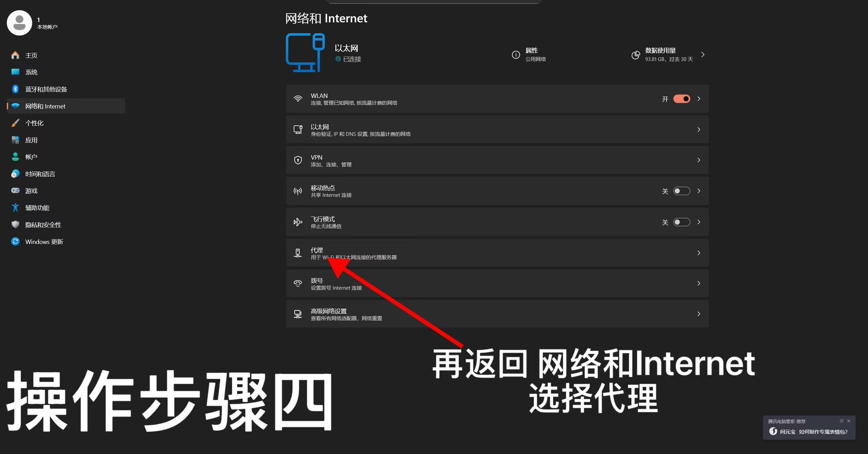Select the Windows 更新 icon
The width and height of the screenshot is (868, 454).
[x=15, y=242]
